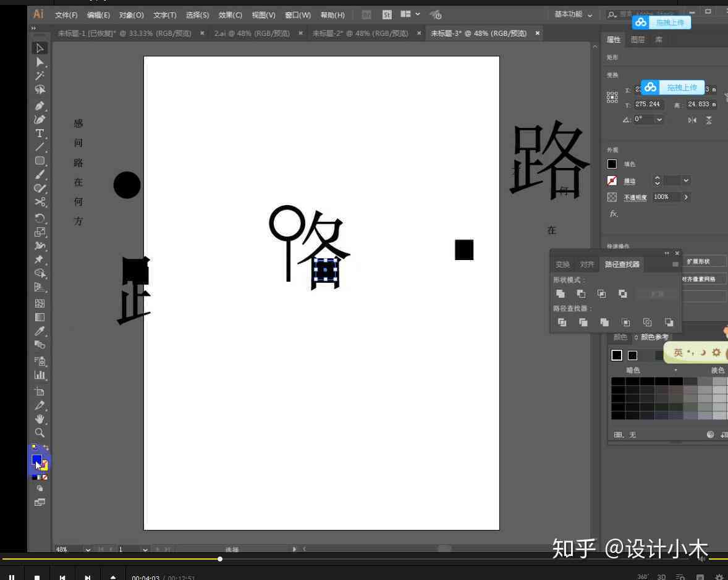Activate the Hand tool

pyautogui.click(x=40, y=419)
